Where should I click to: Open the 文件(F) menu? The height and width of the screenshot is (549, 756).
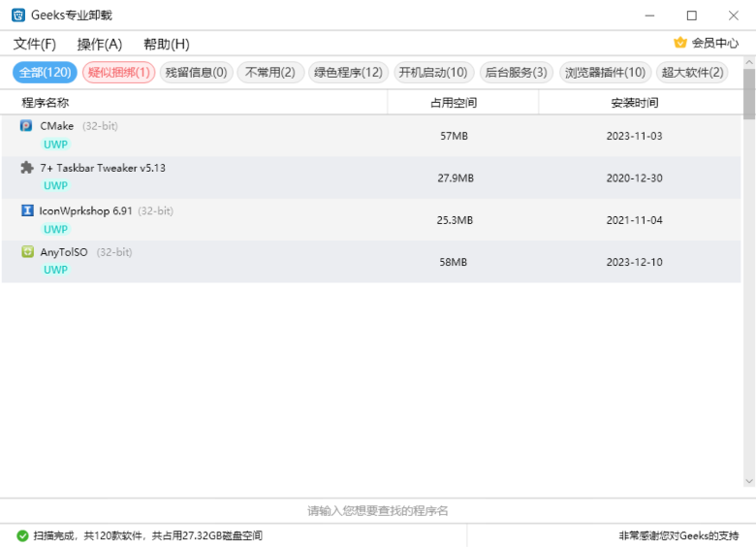[x=35, y=44]
